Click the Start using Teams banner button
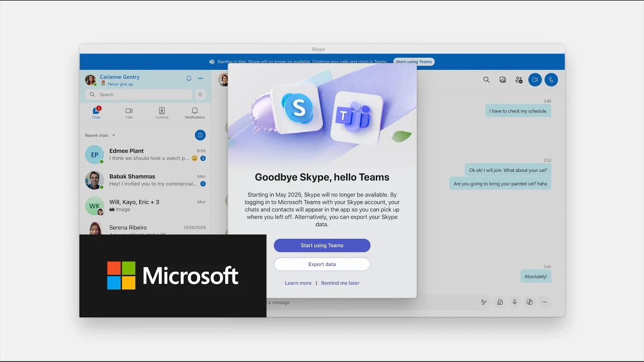This screenshot has height=362, width=644. coord(414,62)
